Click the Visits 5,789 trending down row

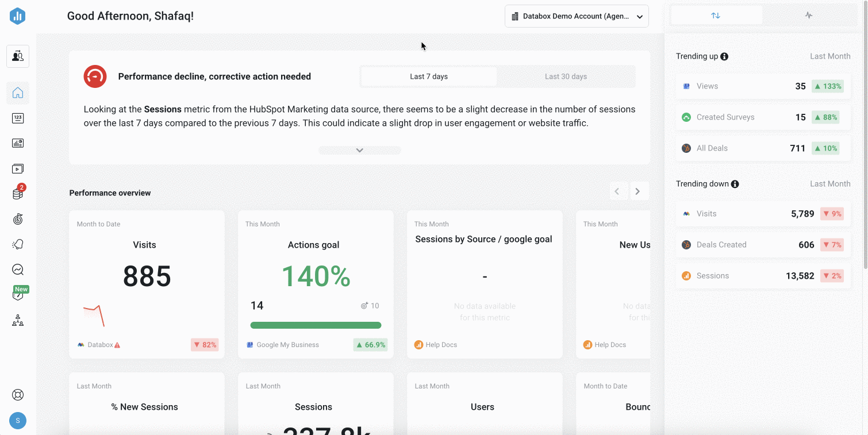point(763,214)
